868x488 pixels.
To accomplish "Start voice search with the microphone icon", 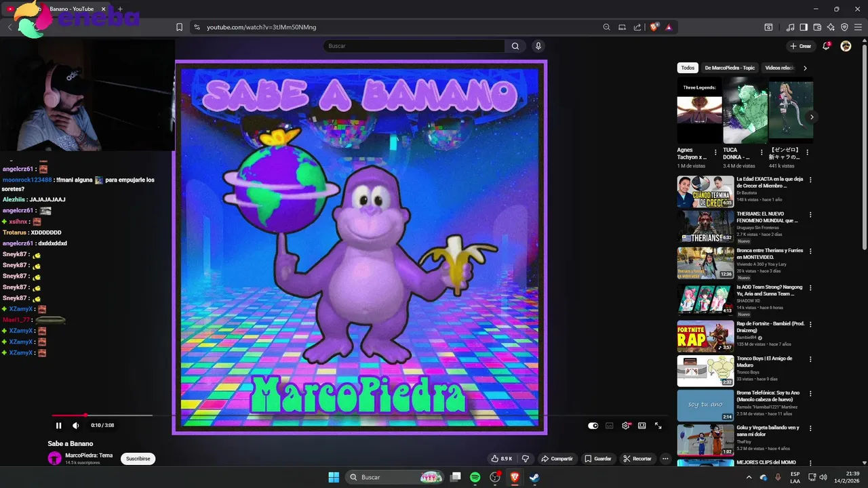I will (x=538, y=46).
